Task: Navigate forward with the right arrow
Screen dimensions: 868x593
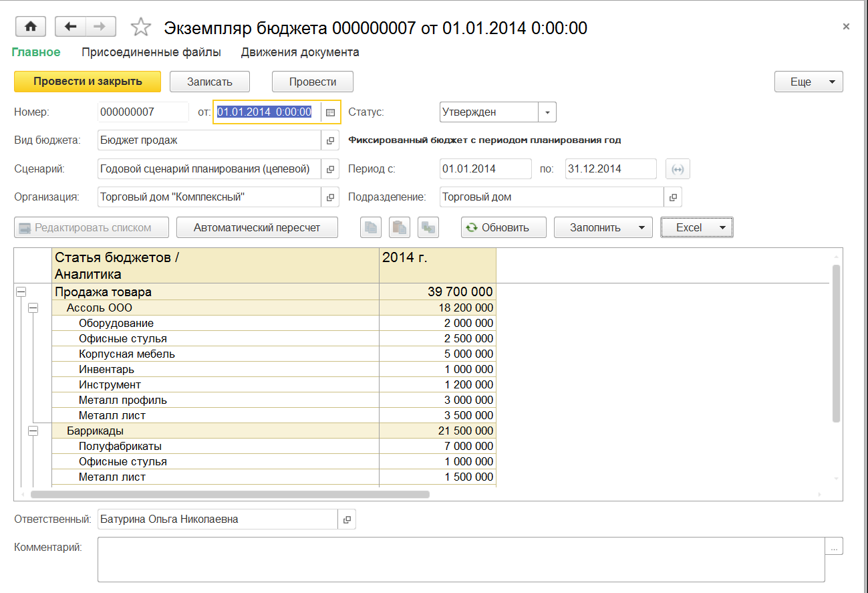Action: tap(100, 27)
